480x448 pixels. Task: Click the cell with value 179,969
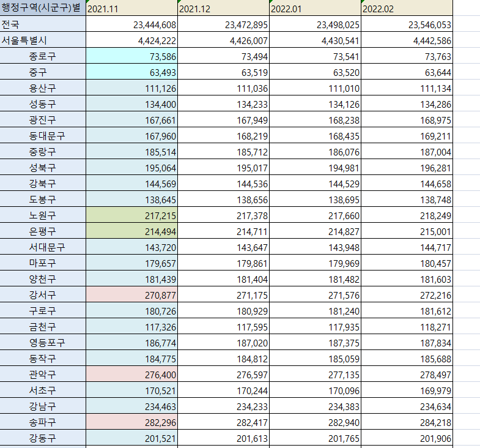point(316,263)
